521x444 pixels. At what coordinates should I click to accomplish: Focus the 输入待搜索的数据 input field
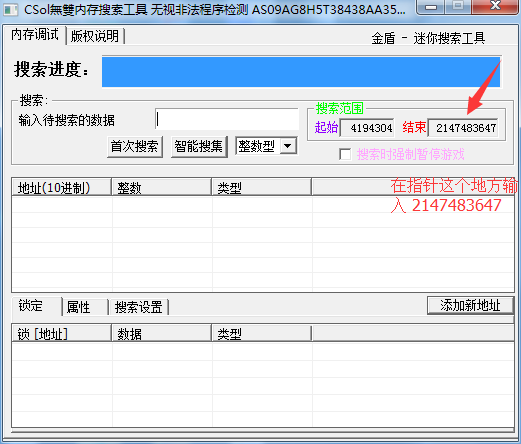[227, 119]
